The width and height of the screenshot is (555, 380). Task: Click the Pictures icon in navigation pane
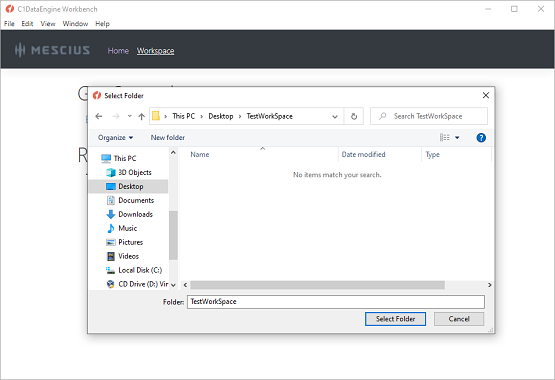tap(110, 242)
